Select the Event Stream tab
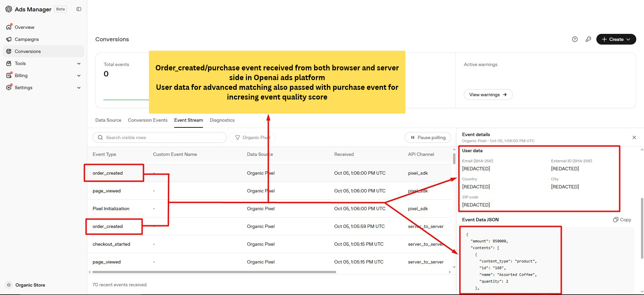The height and width of the screenshot is (295, 644). coord(189,120)
